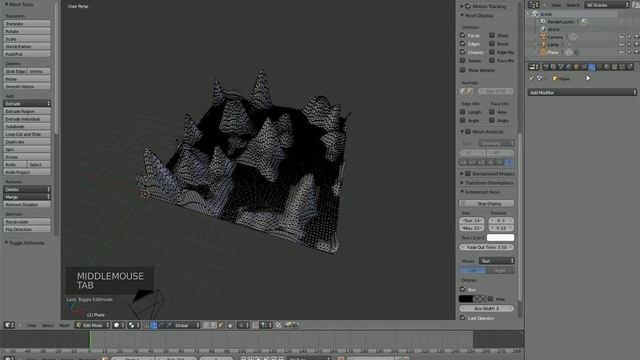Enable the Show Weights checkbox
The width and height of the screenshot is (640, 360).
coord(462,70)
